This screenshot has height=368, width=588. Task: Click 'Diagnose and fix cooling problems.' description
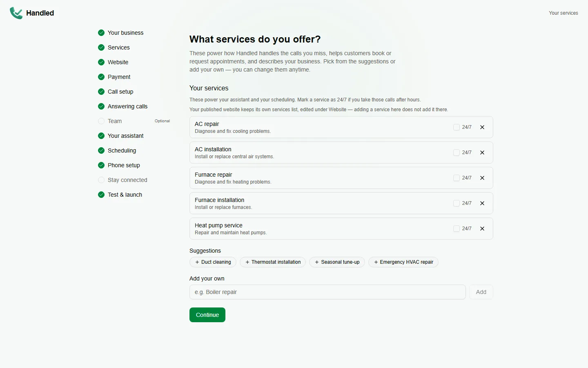[x=233, y=131]
